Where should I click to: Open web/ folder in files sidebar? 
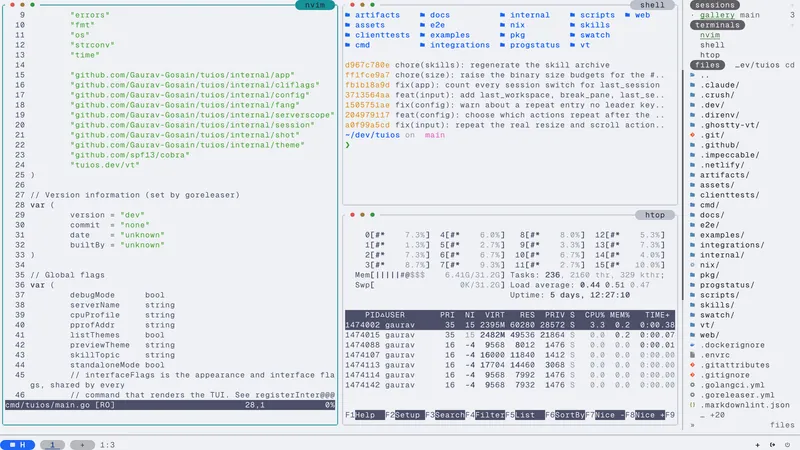[x=710, y=335]
